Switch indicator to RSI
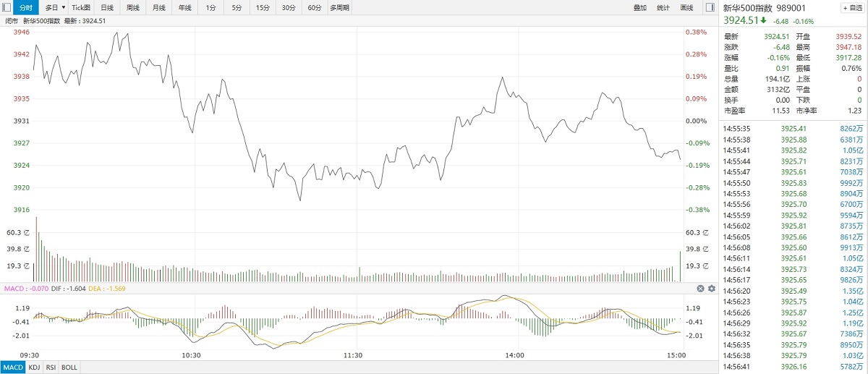The width and height of the screenshot is (868, 374). coord(52,367)
